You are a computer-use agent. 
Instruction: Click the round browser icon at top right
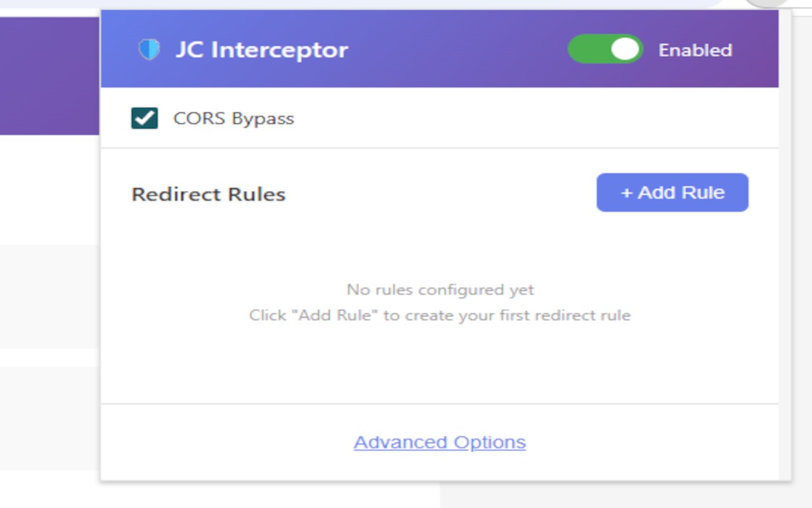pos(768,3)
